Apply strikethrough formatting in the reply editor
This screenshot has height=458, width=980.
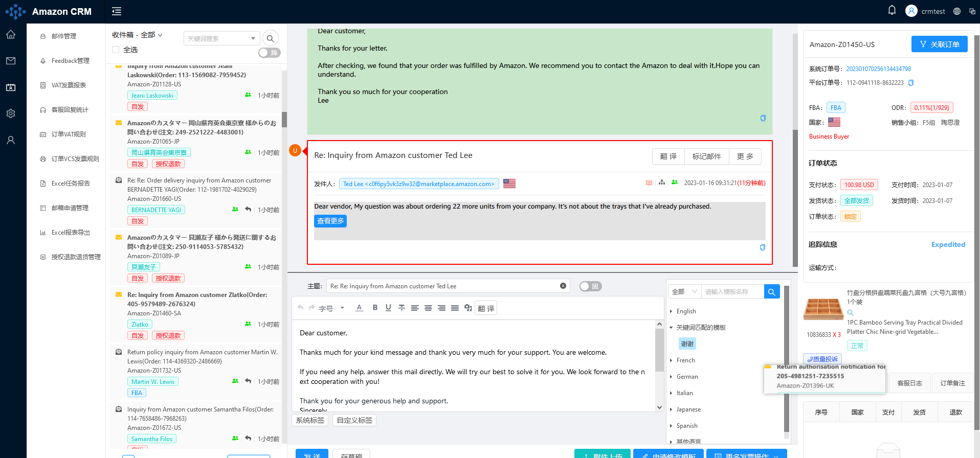click(402, 308)
